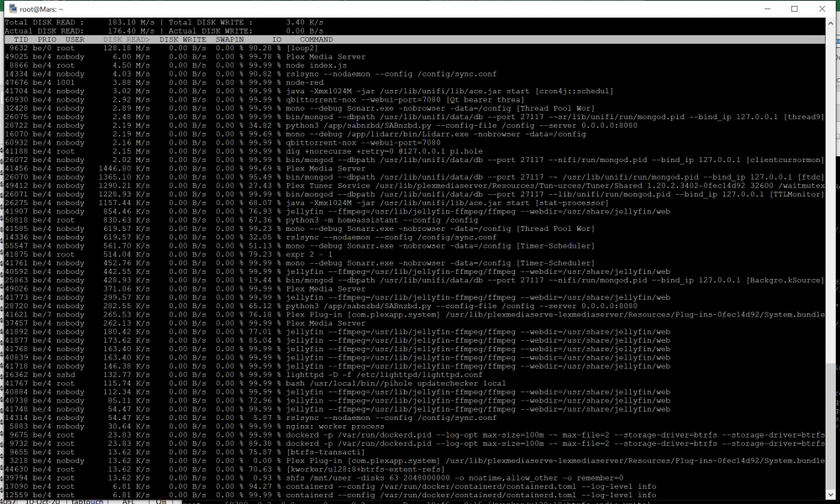This screenshot has width=840, height=504.
Task: Click the 'shfs /mnt/user' command line
Action: click(454, 478)
